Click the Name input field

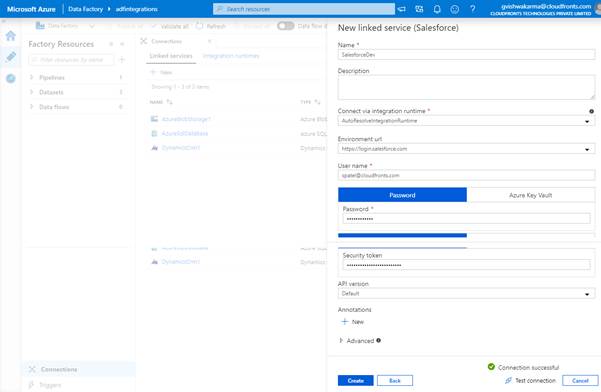click(x=466, y=54)
